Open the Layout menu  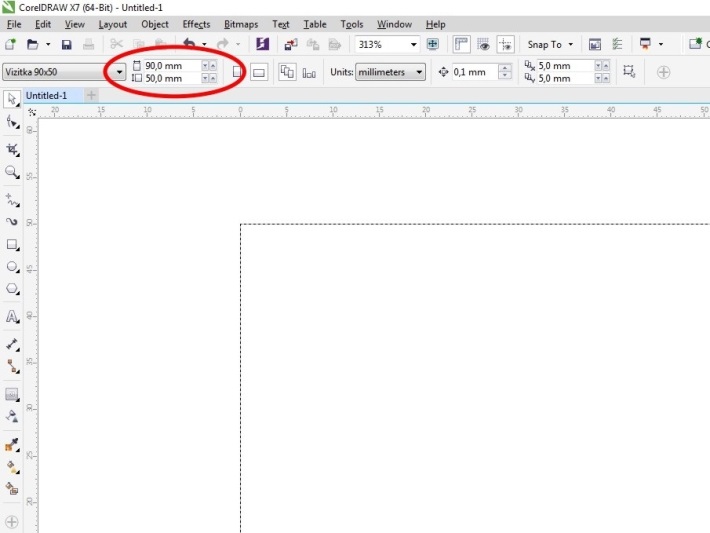[113, 24]
